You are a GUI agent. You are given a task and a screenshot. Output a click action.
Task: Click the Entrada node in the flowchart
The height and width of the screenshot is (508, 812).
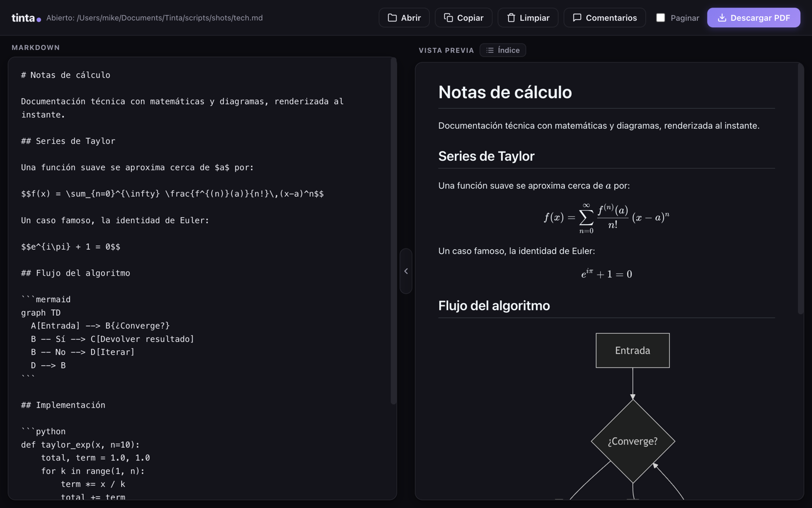tap(633, 351)
